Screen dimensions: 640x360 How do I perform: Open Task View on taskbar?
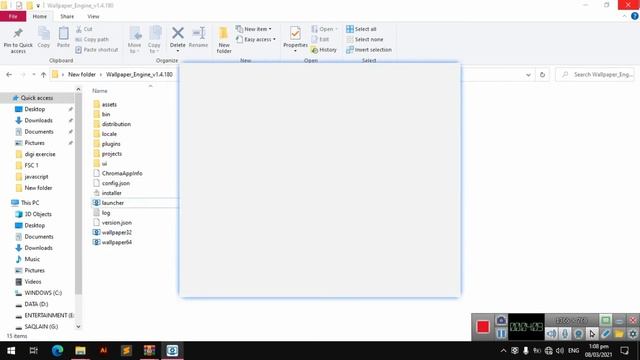33,350
